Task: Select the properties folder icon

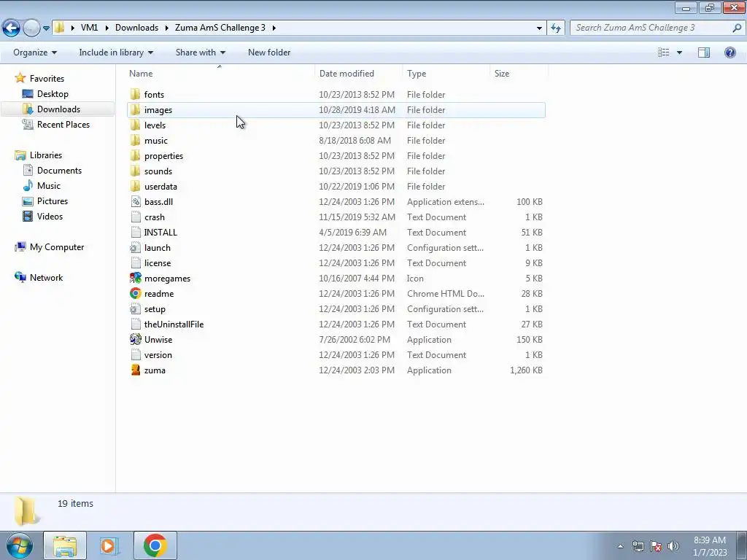Action: 135,156
